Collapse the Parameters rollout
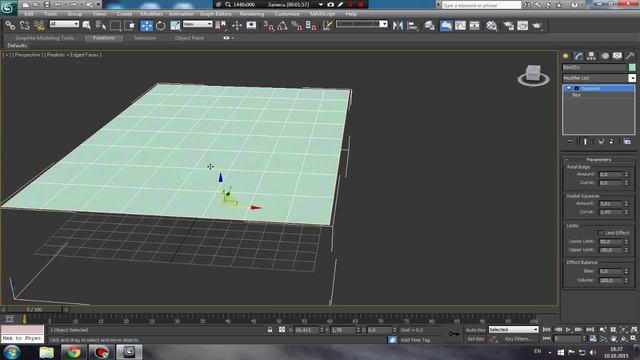This screenshot has height=360, width=640. coord(599,160)
